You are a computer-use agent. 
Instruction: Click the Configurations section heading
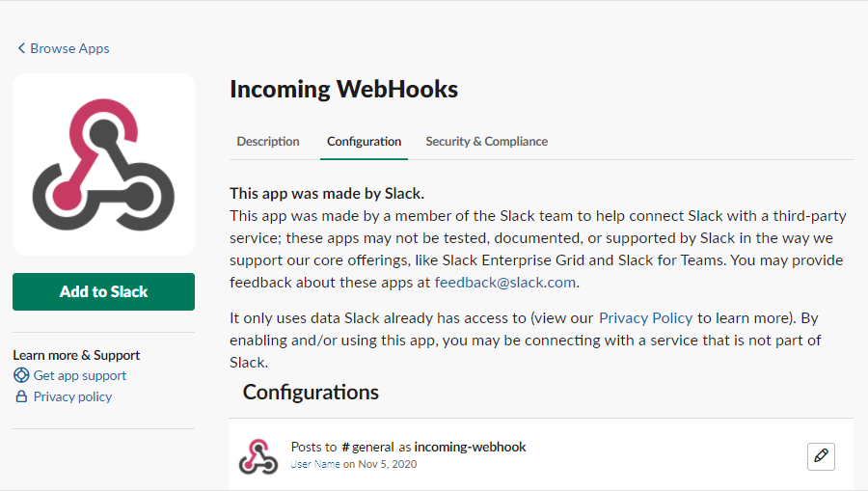[311, 392]
